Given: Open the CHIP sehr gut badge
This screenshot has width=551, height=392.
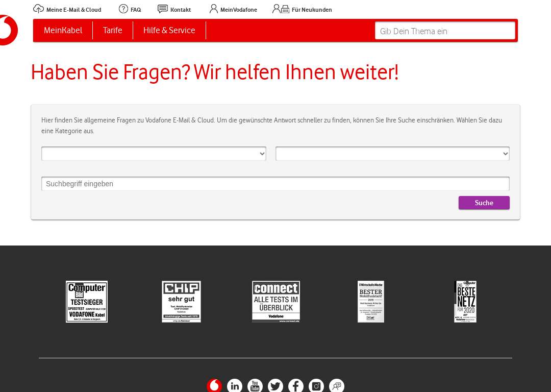Looking at the screenshot, I should (x=181, y=302).
